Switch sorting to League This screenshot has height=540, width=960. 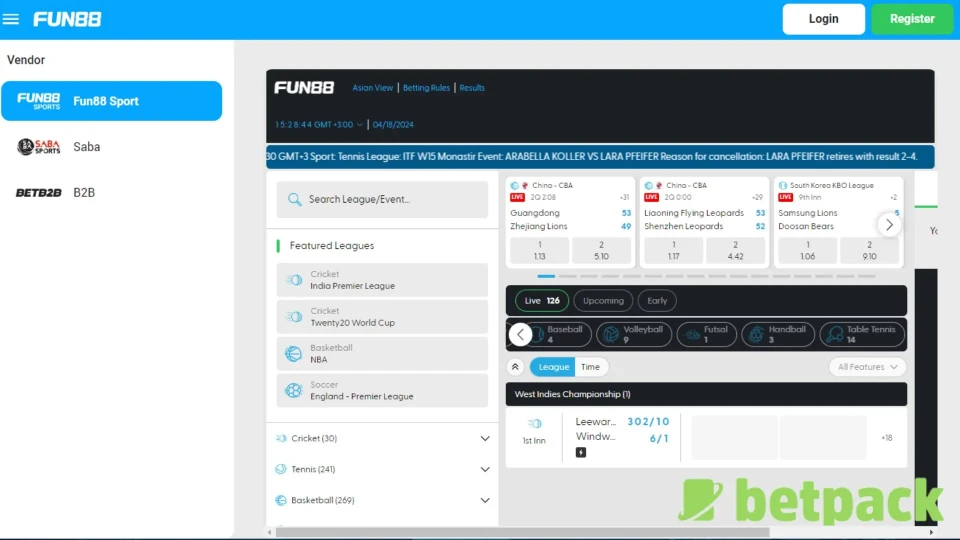[x=553, y=367]
